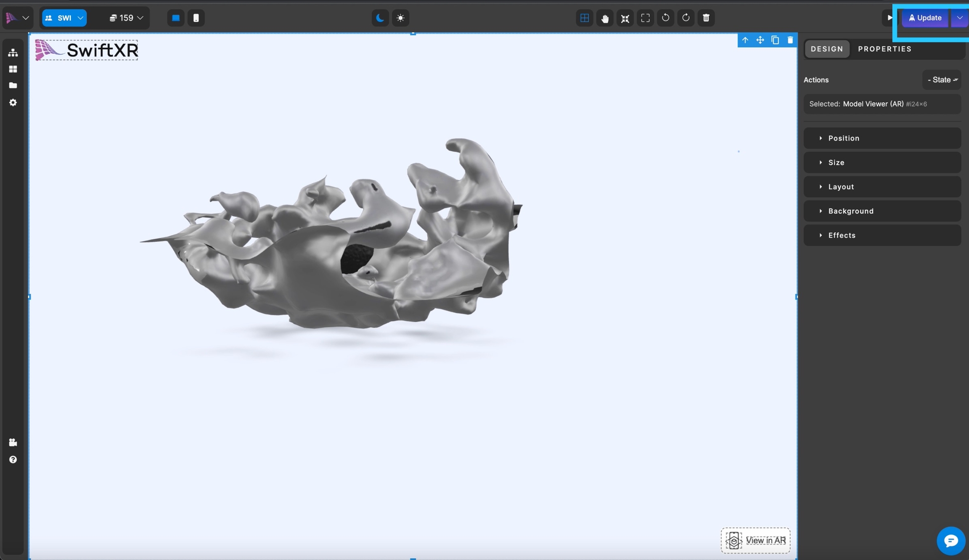Switch to light mode sun toggle

(x=400, y=18)
